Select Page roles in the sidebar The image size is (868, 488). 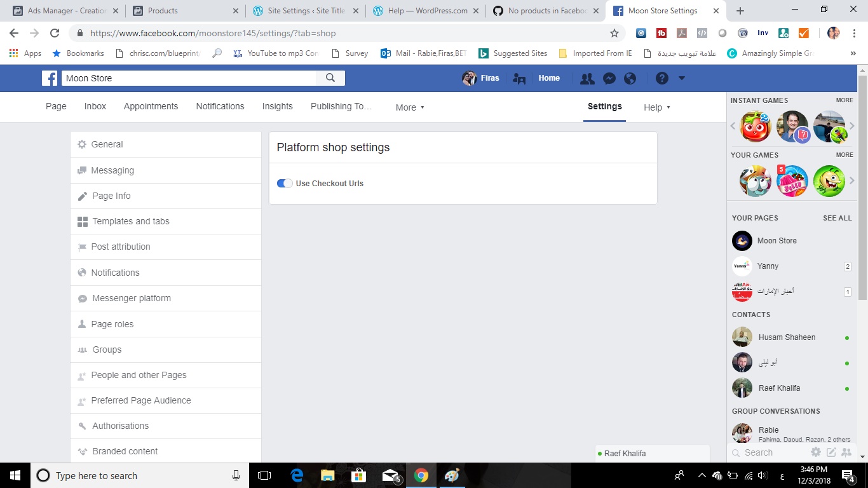coord(166,324)
